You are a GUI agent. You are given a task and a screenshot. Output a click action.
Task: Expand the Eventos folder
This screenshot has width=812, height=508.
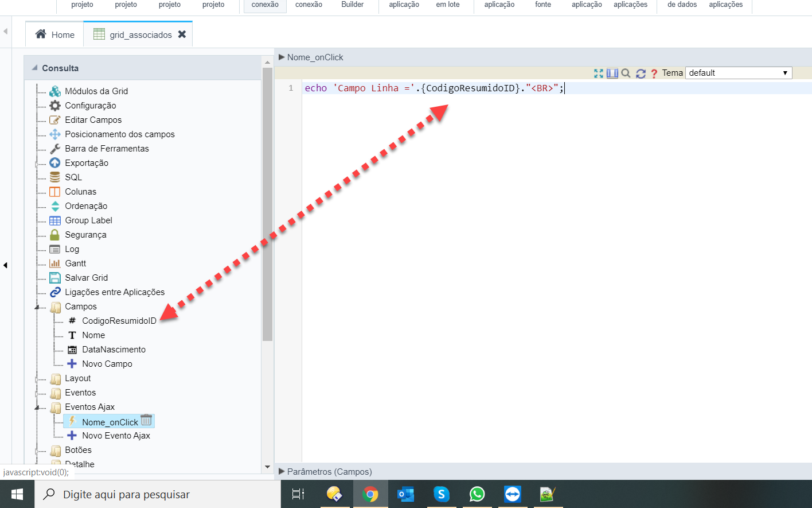(x=37, y=394)
